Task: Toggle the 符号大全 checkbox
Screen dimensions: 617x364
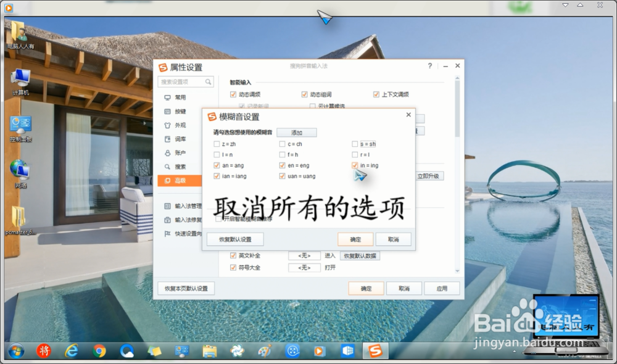Action: (x=233, y=268)
